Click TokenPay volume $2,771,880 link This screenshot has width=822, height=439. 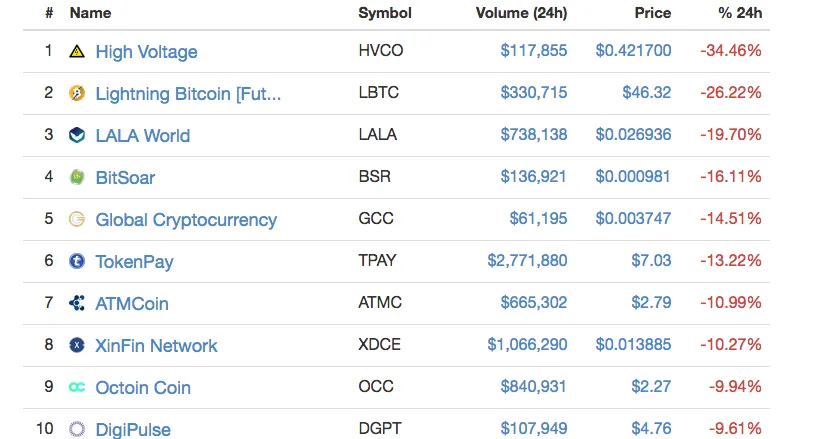pyautogui.click(x=527, y=261)
